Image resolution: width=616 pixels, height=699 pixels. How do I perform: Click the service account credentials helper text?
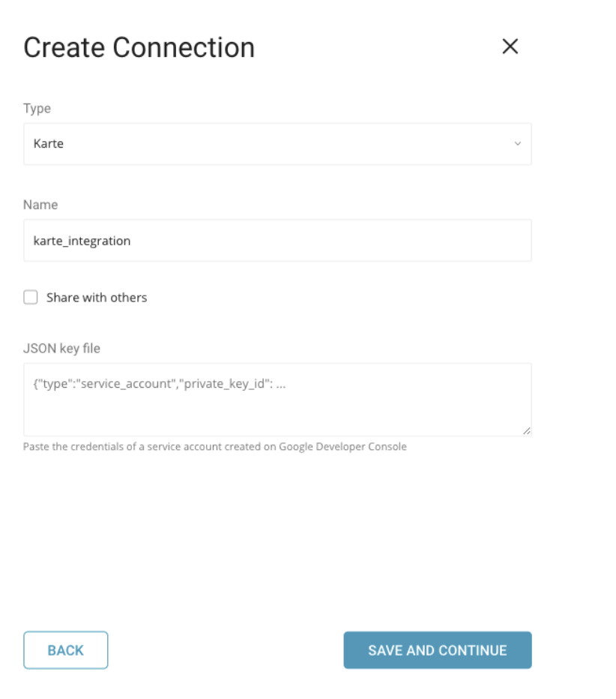pyautogui.click(x=214, y=447)
